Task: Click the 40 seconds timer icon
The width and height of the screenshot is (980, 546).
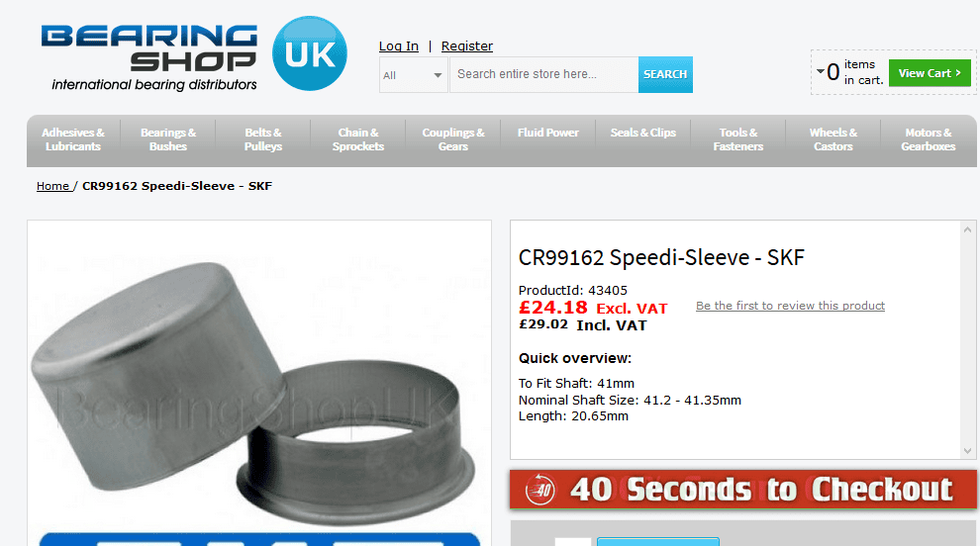Action: click(x=540, y=490)
